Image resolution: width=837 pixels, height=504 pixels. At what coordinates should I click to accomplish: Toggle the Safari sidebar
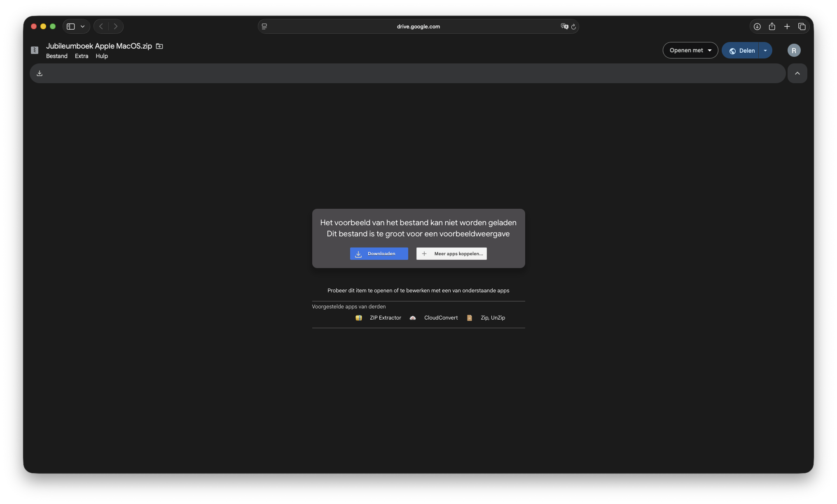[71, 26]
